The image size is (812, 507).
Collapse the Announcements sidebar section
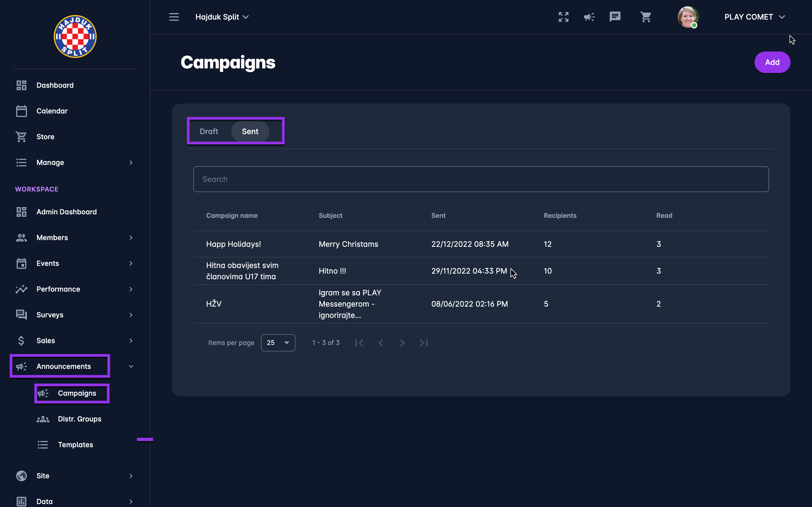click(131, 366)
